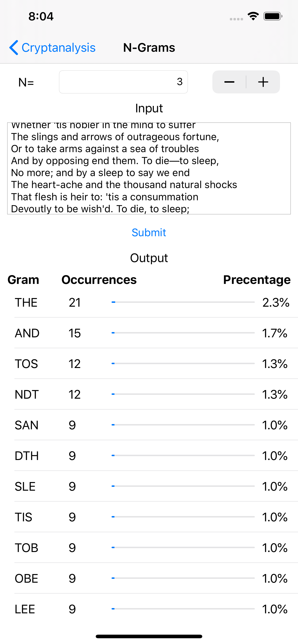This screenshot has height=644, width=298.
Task: Tap the N-Grams title
Action: point(149,47)
